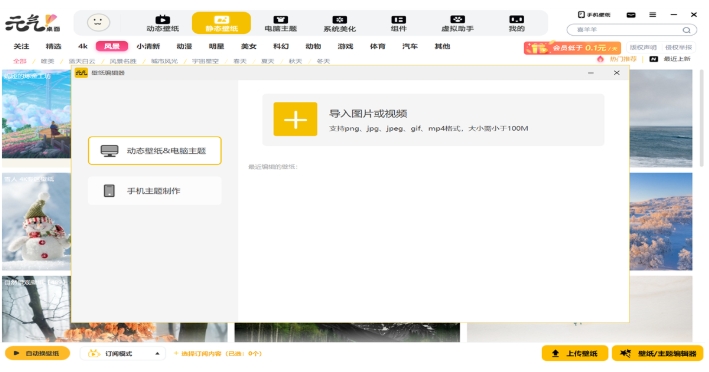Select the 静态壁纸 tab
709x372 pixels.
(x=222, y=23)
